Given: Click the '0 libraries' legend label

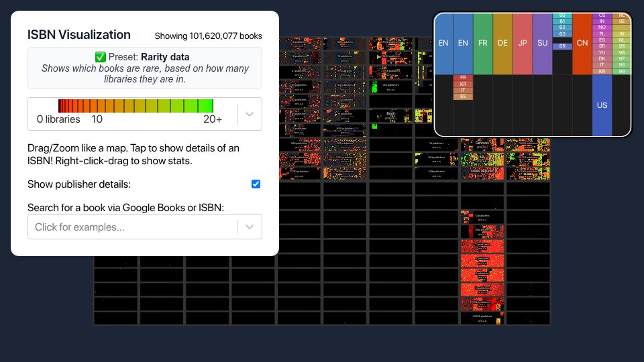Looking at the screenshot, I should click(x=58, y=119).
